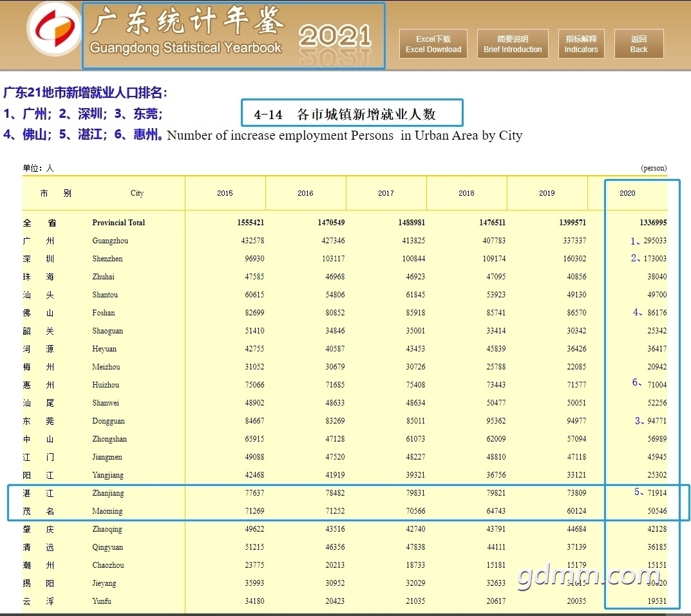Open the Brief Introduction page
The height and width of the screenshot is (616, 691).
pos(513,44)
